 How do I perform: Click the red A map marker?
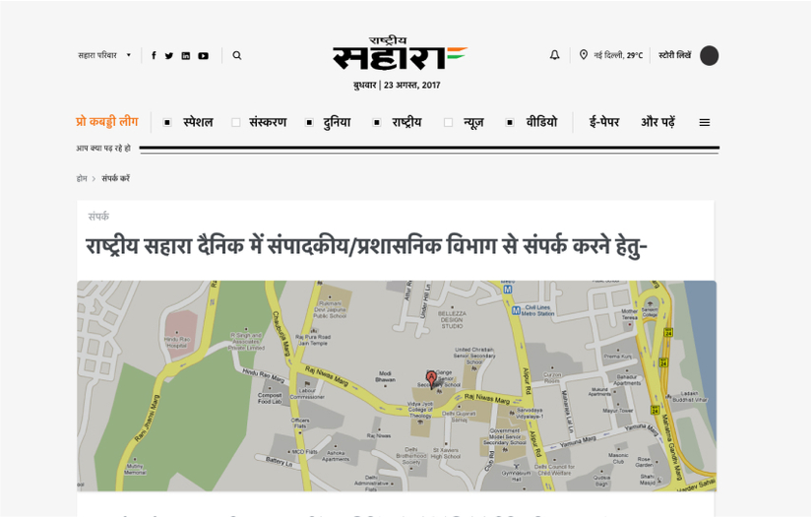tap(431, 379)
